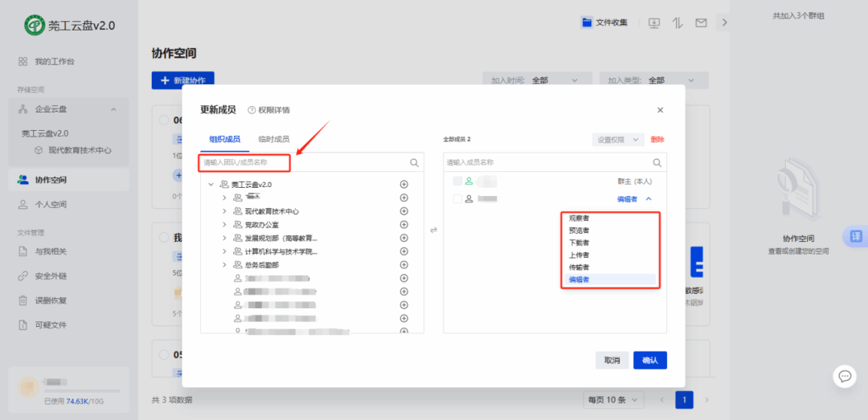Viewport: 868px width, 420px height.
Task: Close the 更新成员 dialog with X
Action: click(x=660, y=110)
